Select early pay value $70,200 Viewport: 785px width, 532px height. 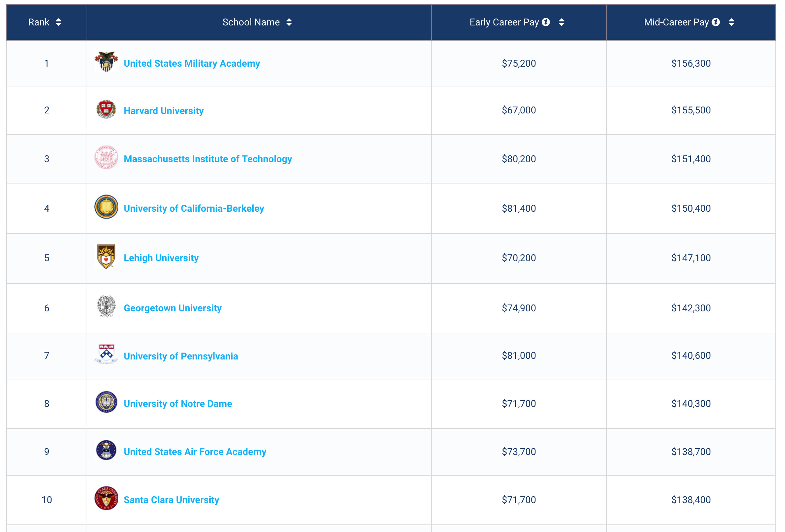point(519,258)
